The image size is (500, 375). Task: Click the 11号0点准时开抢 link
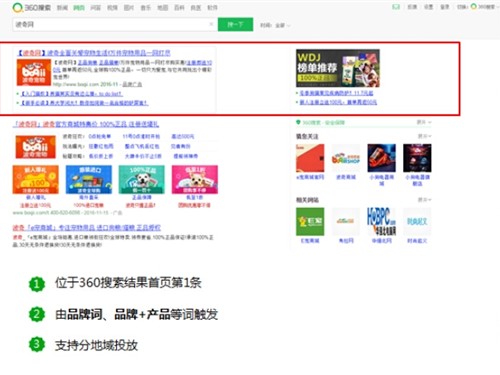(x=141, y=136)
